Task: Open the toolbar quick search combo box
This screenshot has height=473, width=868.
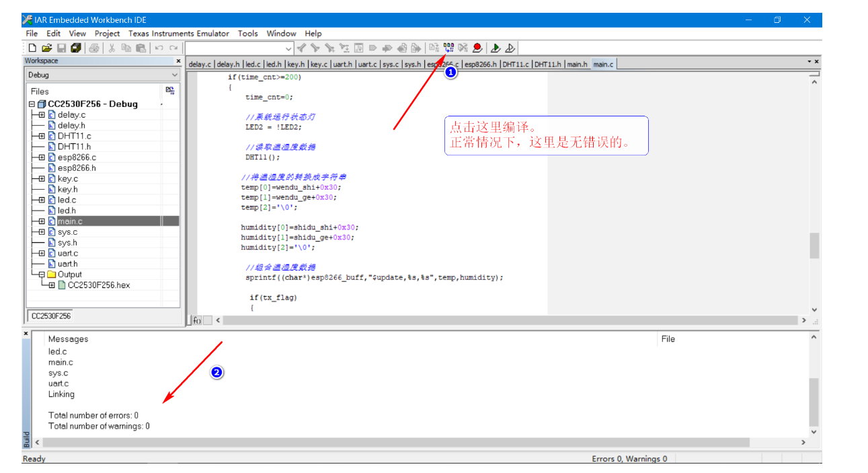Action: pos(239,48)
